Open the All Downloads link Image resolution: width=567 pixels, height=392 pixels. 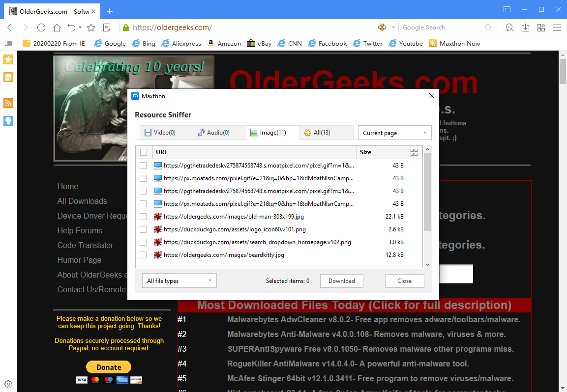[x=82, y=201]
